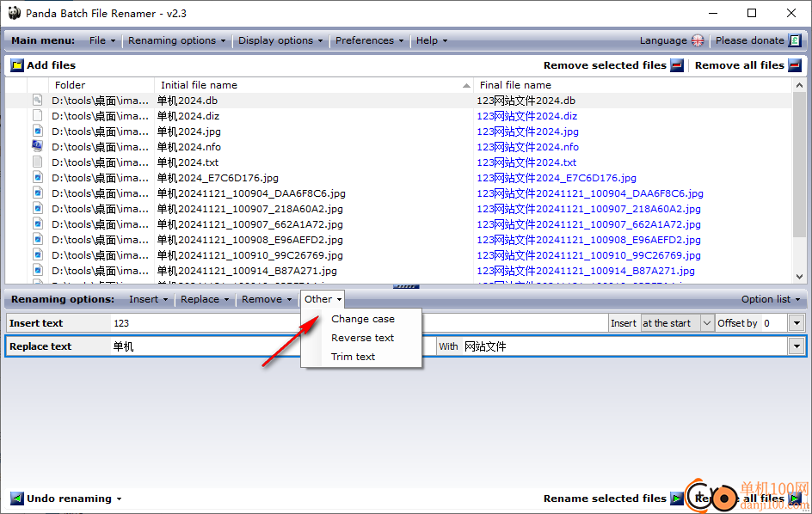
Task: Choose Reverse text from Other menu
Action: click(x=362, y=338)
